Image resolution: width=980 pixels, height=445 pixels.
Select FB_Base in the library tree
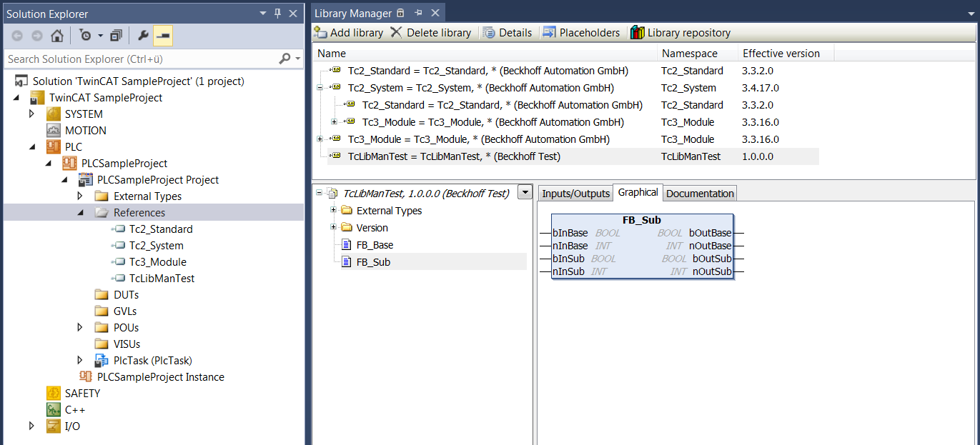(x=375, y=245)
